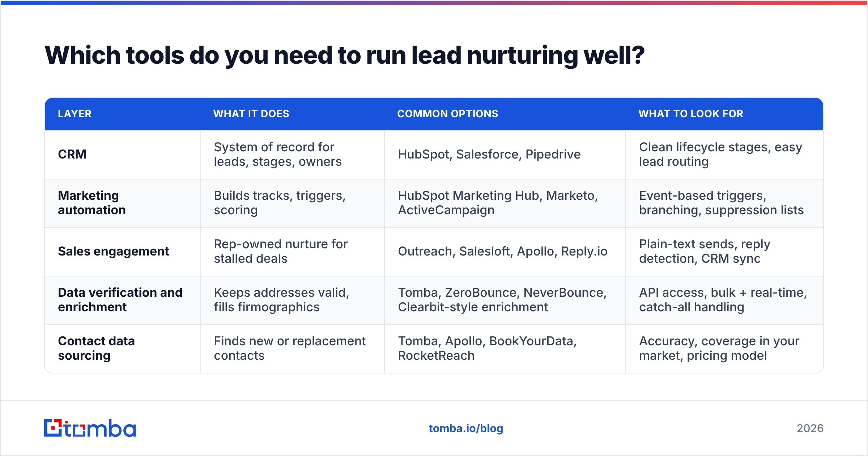868x456 pixels.
Task: Click 'Data verification and enrichment' row label
Action: 120,300
